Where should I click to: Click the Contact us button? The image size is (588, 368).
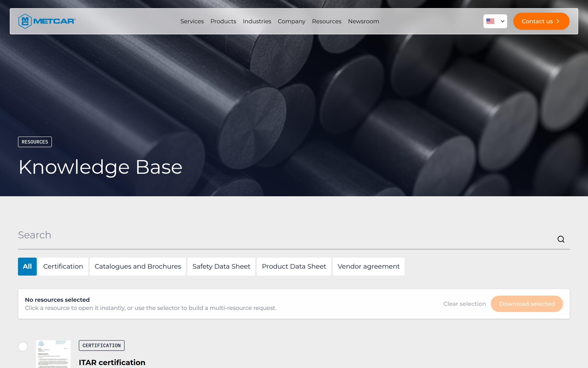(541, 21)
